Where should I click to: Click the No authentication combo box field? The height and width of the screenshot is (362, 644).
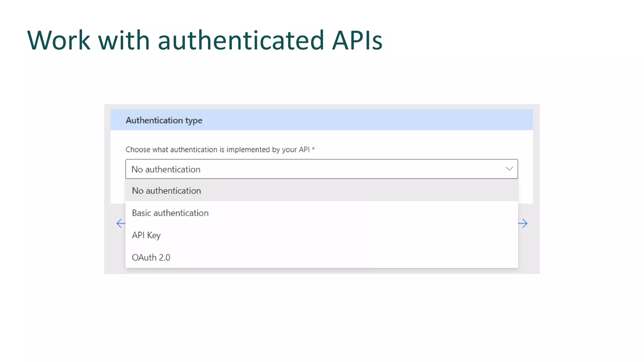321,169
